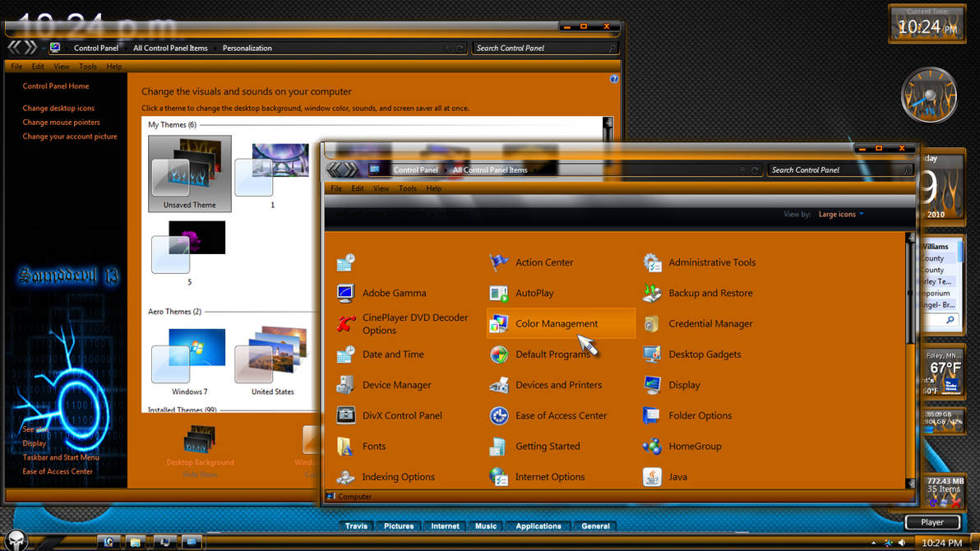Click the Taskbar and Start Menu link

point(61,457)
